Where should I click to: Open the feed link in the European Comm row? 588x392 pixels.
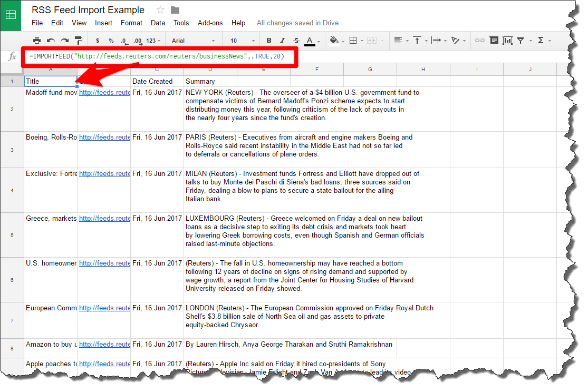click(x=104, y=308)
